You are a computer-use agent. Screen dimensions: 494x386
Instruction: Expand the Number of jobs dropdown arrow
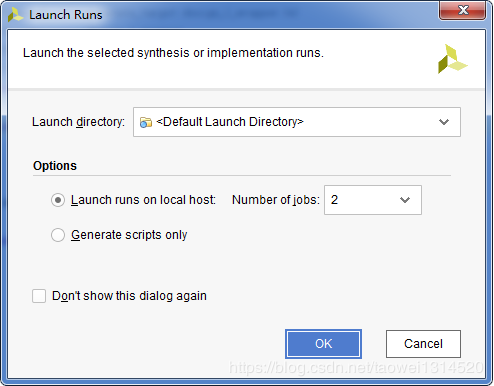click(x=405, y=200)
